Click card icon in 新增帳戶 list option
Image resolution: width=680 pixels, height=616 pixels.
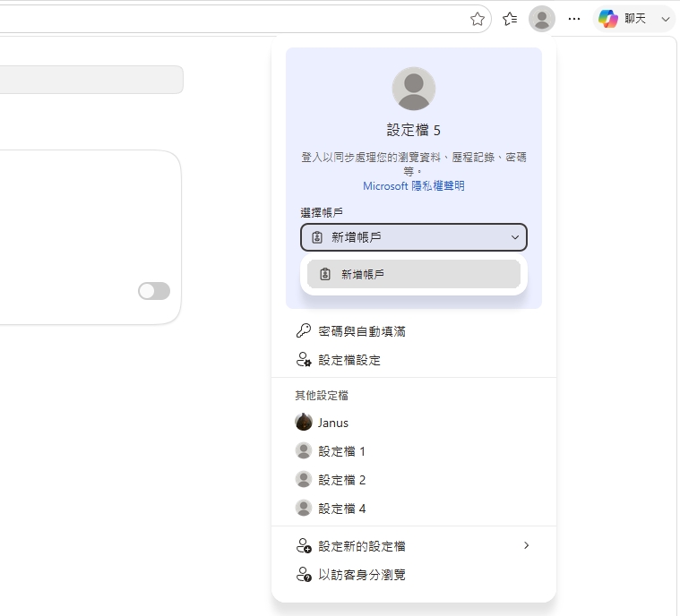325,274
